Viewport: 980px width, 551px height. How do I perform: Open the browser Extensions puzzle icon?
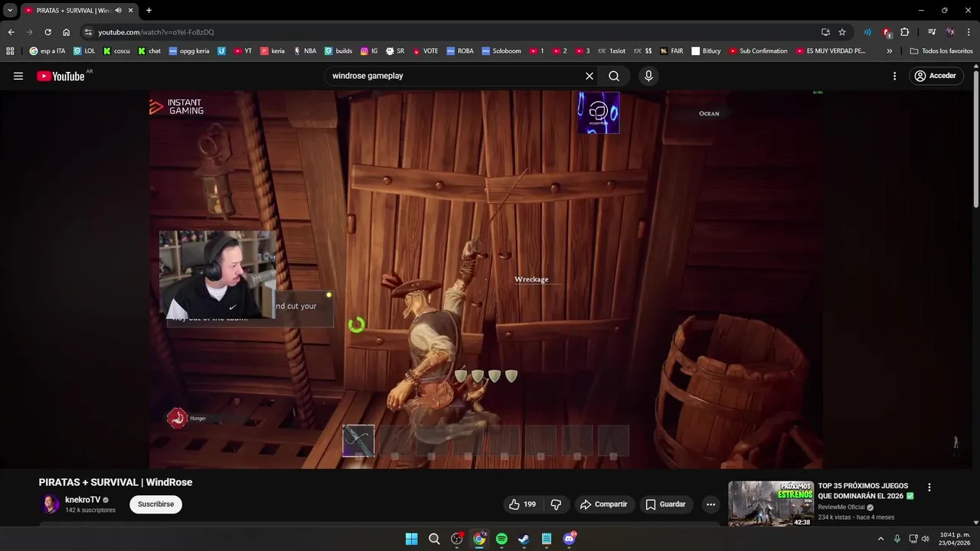(905, 32)
